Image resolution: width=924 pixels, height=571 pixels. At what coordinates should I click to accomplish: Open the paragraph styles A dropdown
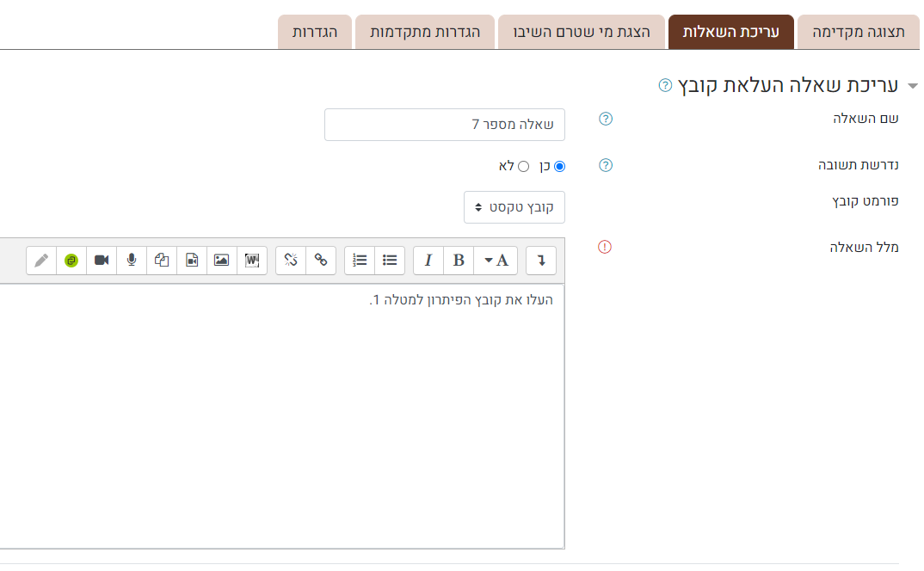click(x=496, y=260)
